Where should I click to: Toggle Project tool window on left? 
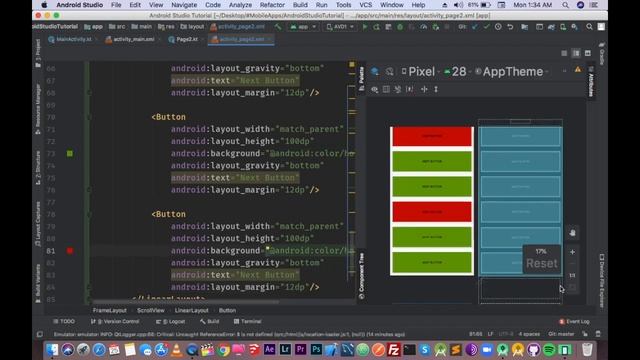point(38,53)
